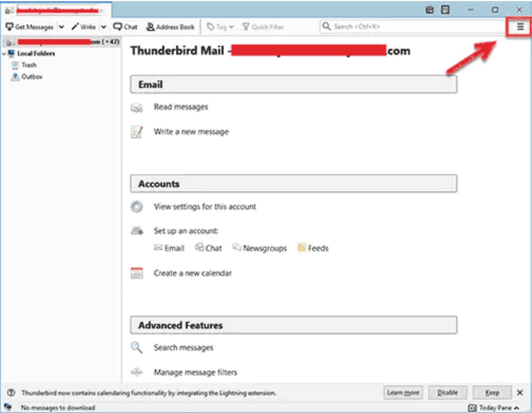Click the Read messages envelope icon
The image size is (532, 413).
pos(137,108)
